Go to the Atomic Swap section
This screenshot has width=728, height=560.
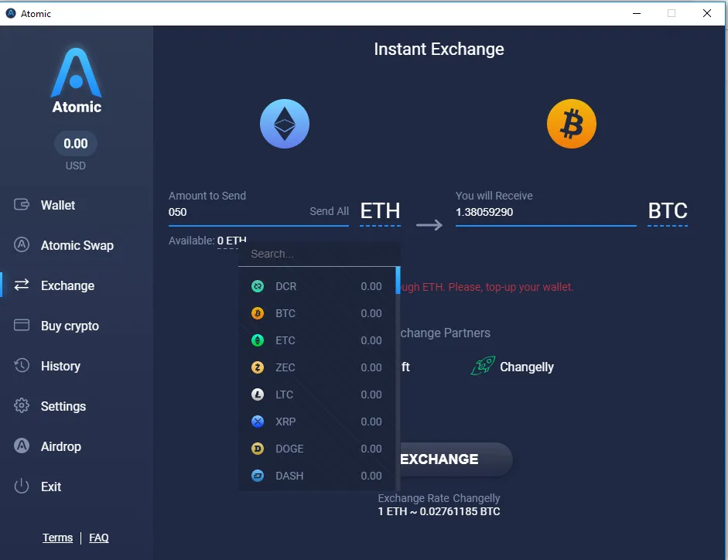pyautogui.click(x=77, y=245)
